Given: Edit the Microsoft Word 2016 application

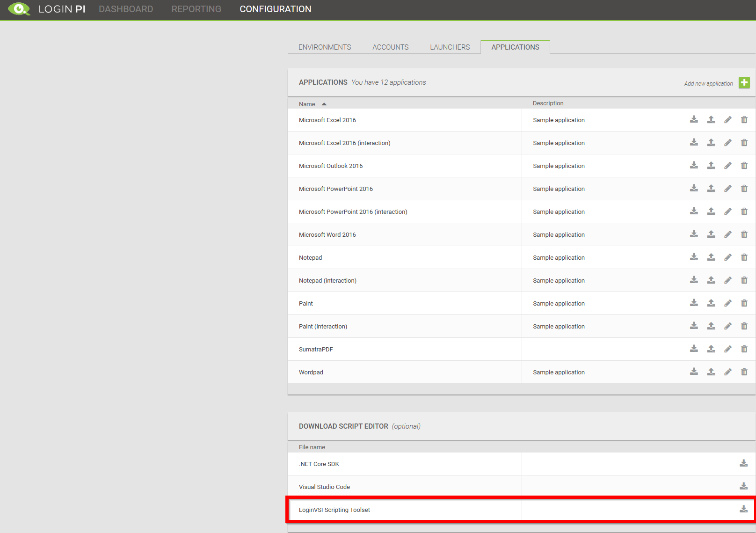Looking at the screenshot, I should pyautogui.click(x=728, y=234).
